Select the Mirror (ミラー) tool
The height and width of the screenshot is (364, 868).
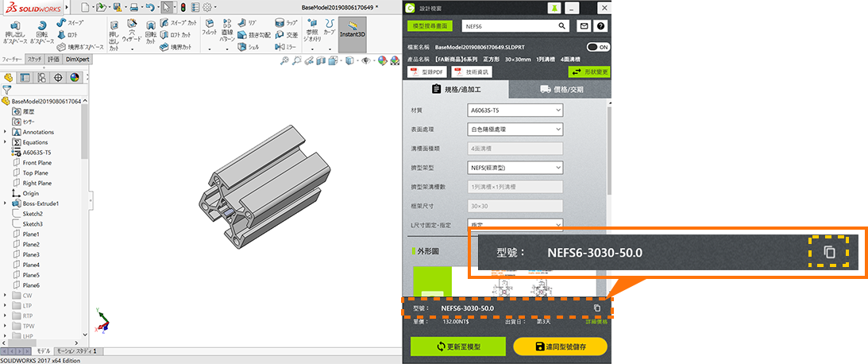pyautogui.click(x=286, y=47)
